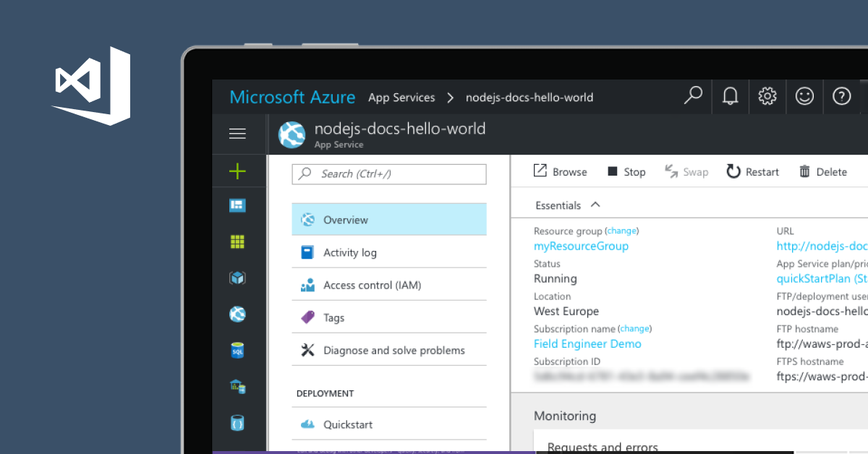This screenshot has width=868, height=454.
Task: Click the Swap toolbar button
Action: point(686,171)
